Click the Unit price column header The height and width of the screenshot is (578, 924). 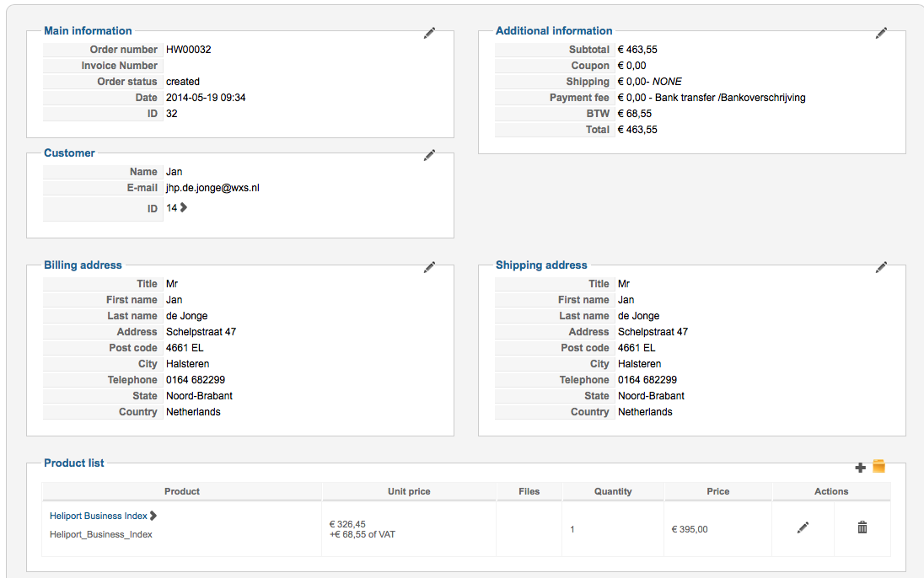pos(409,491)
